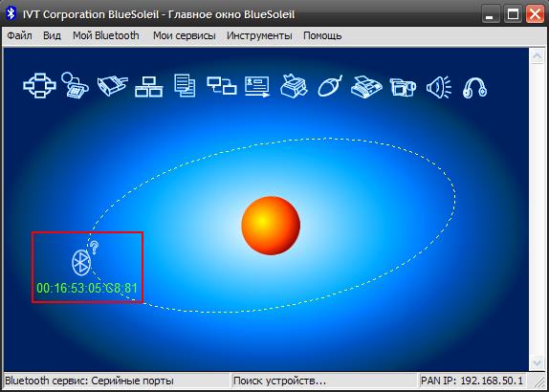Open the Вид menu
This screenshot has height=392, width=549.
pos(53,35)
